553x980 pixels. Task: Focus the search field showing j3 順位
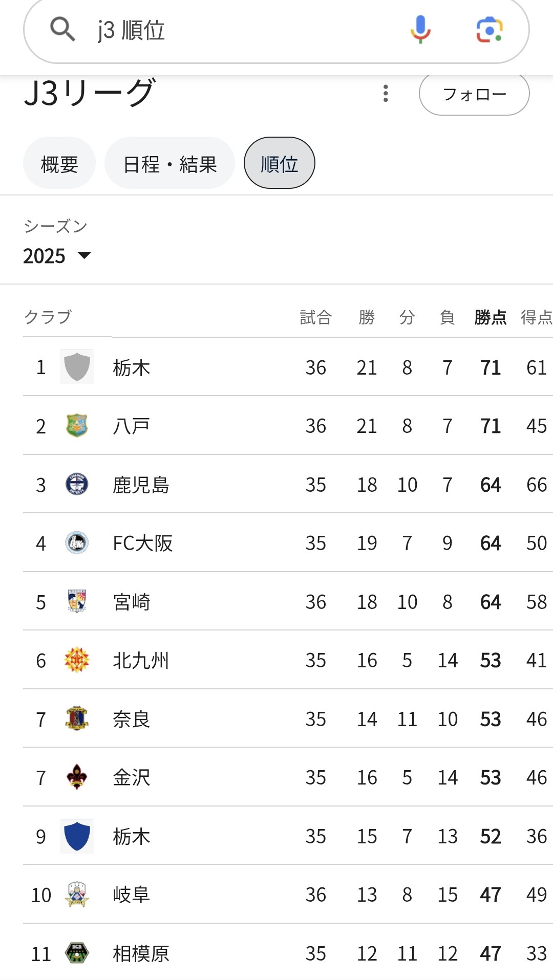pyautogui.click(x=246, y=31)
